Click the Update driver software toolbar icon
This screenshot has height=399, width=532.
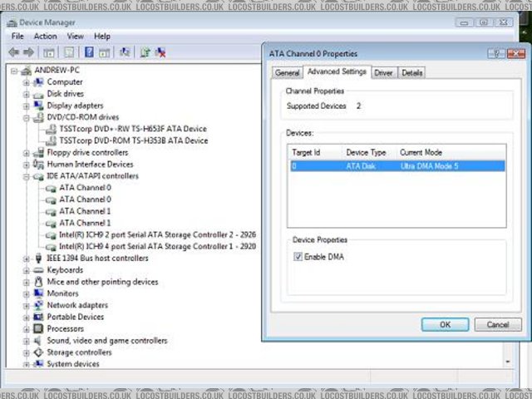click(x=145, y=52)
